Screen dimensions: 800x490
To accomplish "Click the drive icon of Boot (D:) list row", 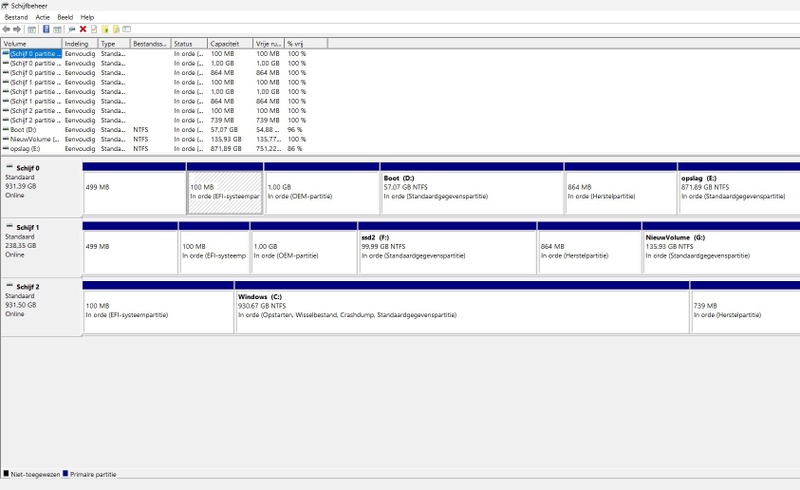I will coord(6,130).
